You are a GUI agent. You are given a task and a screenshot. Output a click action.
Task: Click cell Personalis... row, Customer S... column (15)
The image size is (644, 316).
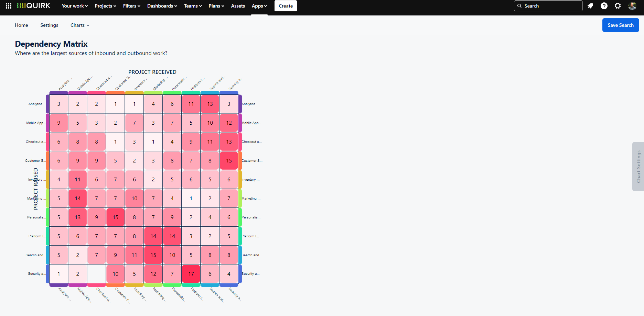pyautogui.click(x=115, y=217)
